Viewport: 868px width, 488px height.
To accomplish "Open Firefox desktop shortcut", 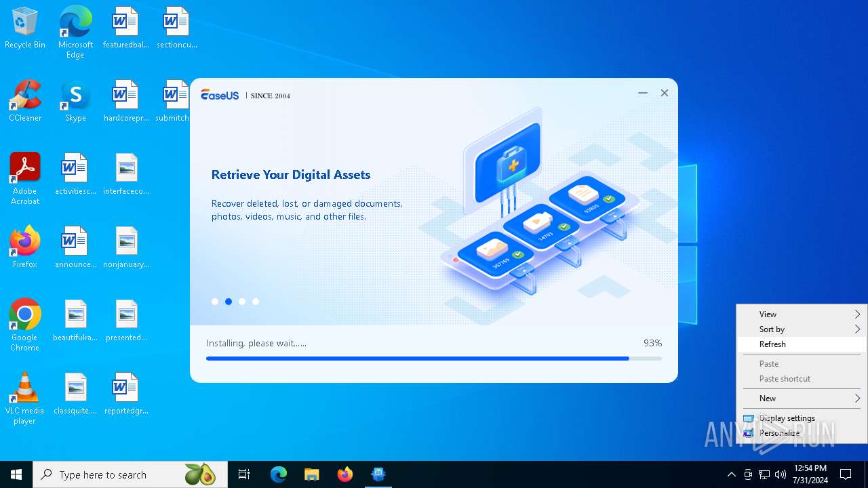I will point(25,247).
